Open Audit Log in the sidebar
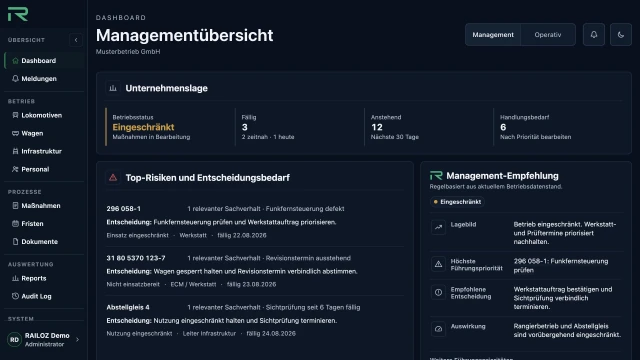Screen dimensions: 640x360 pyautogui.click(x=44, y=296)
